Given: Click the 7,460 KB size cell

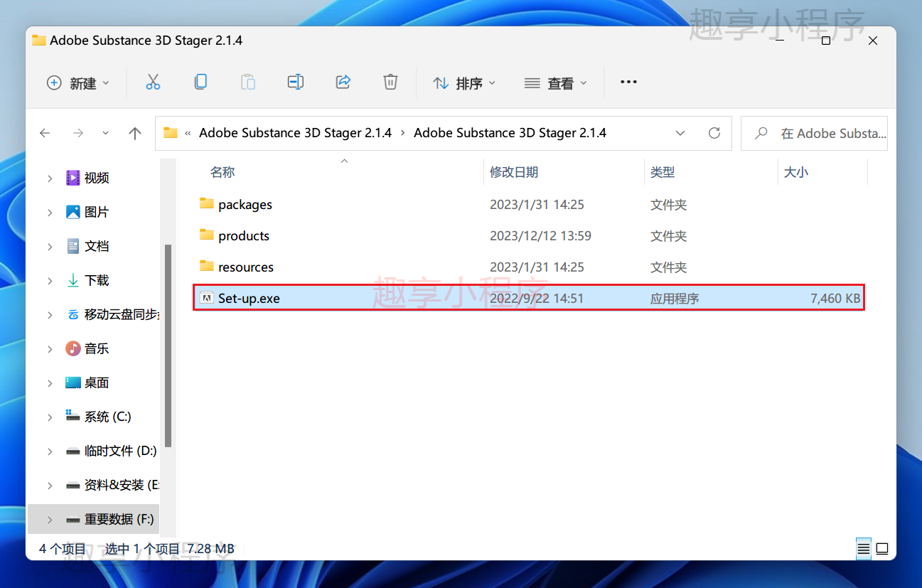Looking at the screenshot, I should [835, 299].
